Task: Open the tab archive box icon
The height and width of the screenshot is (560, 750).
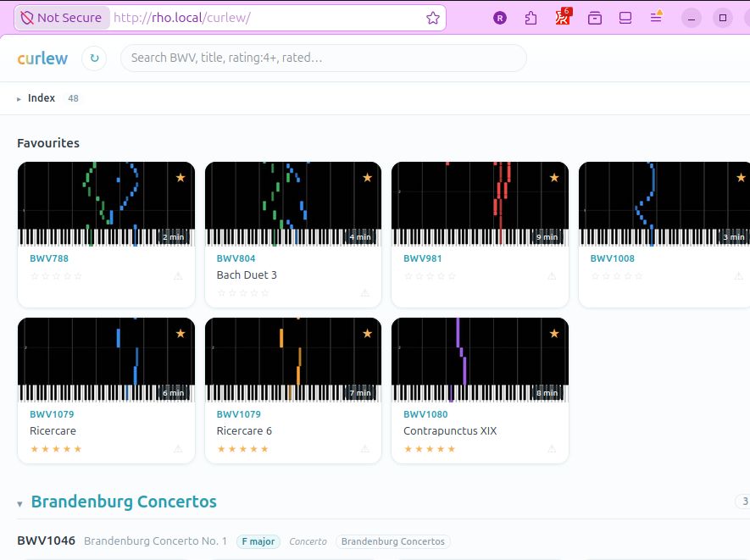Action: click(x=595, y=18)
